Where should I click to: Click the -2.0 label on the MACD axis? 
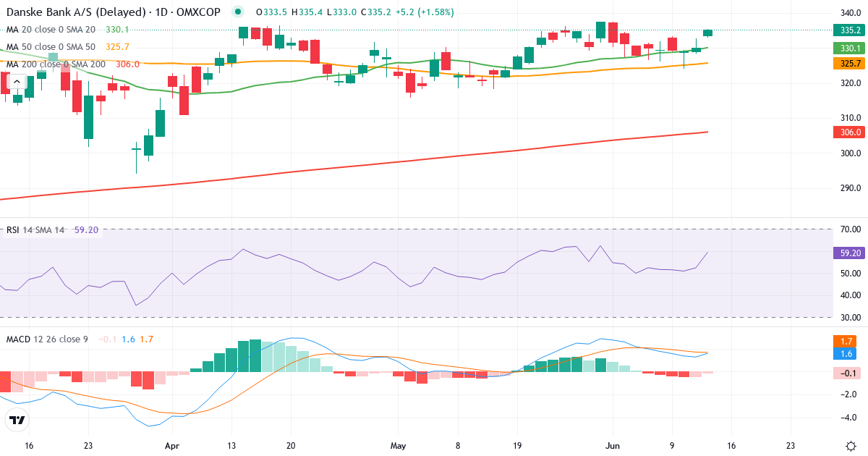850,394
